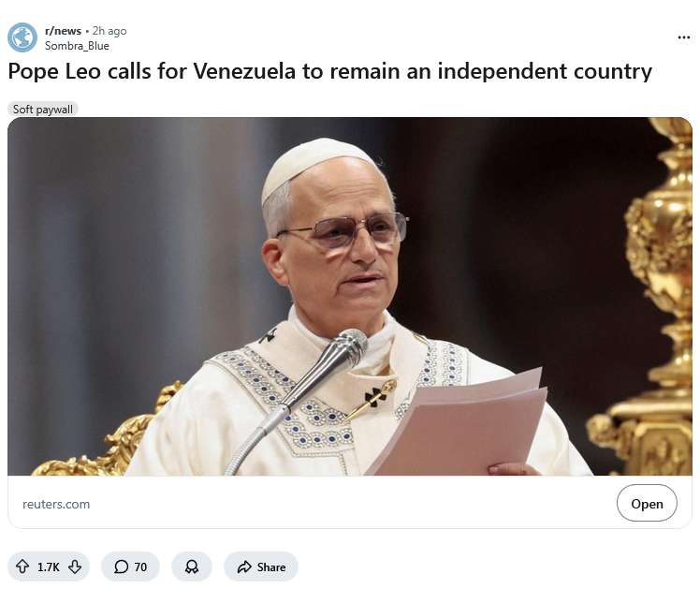This screenshot has height=589, width=700.
Task: Open the article preview image
Action: [x=350, y=296]
